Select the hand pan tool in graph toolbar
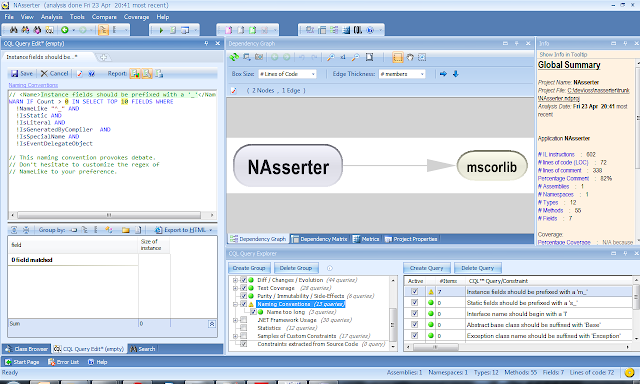This screenshot has height=384, width=640. pyautogui.click(x=410, y=57)
